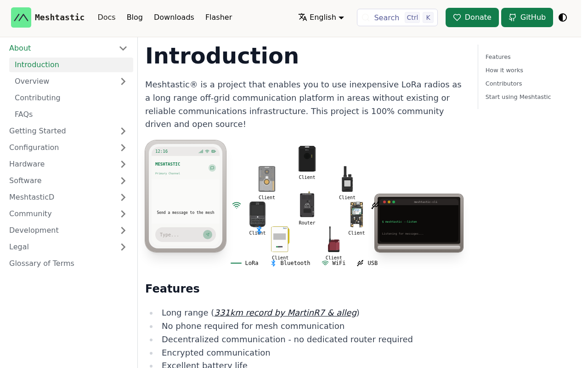Viewport: 588px width, 368px height.
Task: Click the red antenna client device
Action: tap(334, 239)
